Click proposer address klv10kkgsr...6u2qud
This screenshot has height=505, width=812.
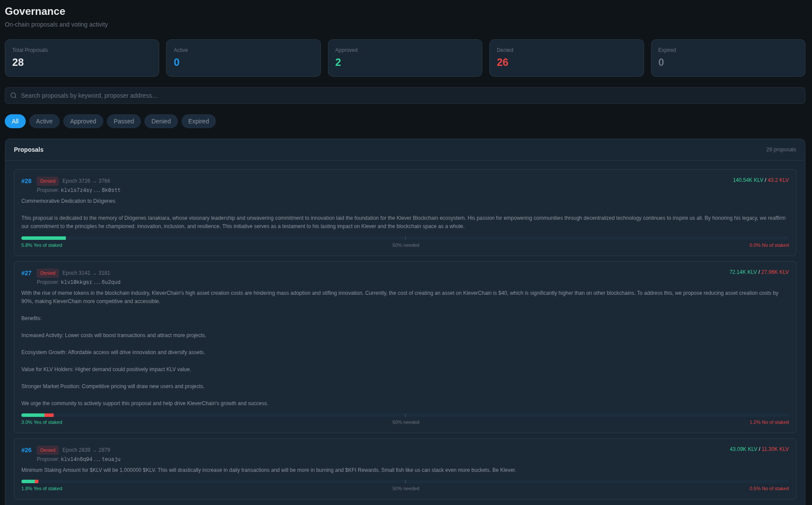(x=91, y=282)
